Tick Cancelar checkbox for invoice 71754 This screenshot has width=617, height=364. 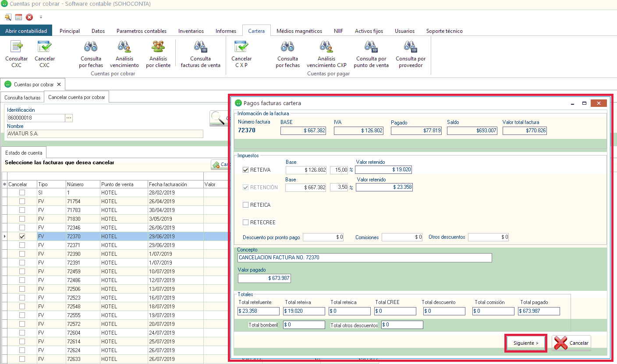coord(22,201)
